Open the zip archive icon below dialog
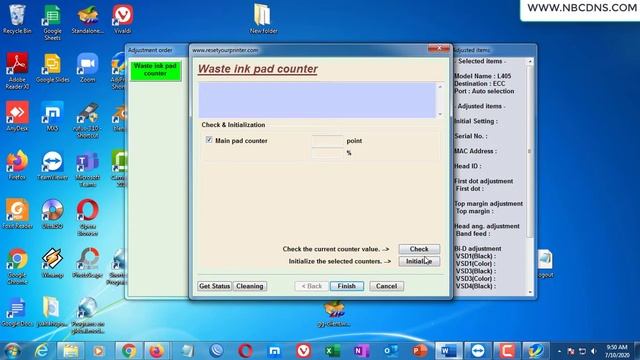 [334, 314]
